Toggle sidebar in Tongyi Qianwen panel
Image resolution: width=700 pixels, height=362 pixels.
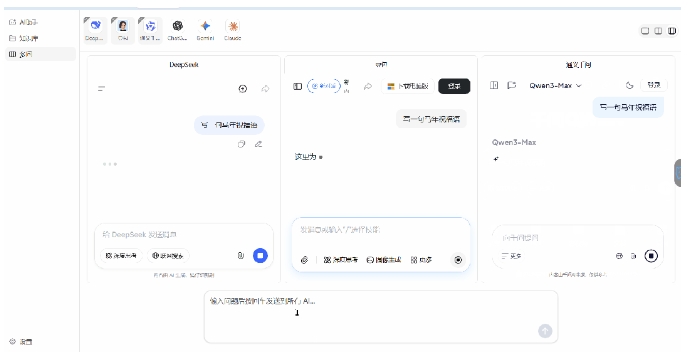tap(494, 85)
